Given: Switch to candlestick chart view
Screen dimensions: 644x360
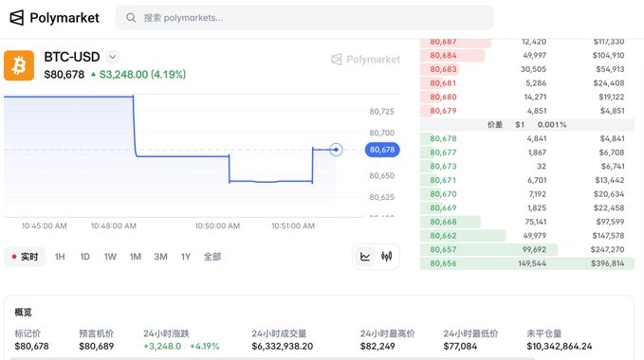Looking at the screenshot, I should [386, 257].
